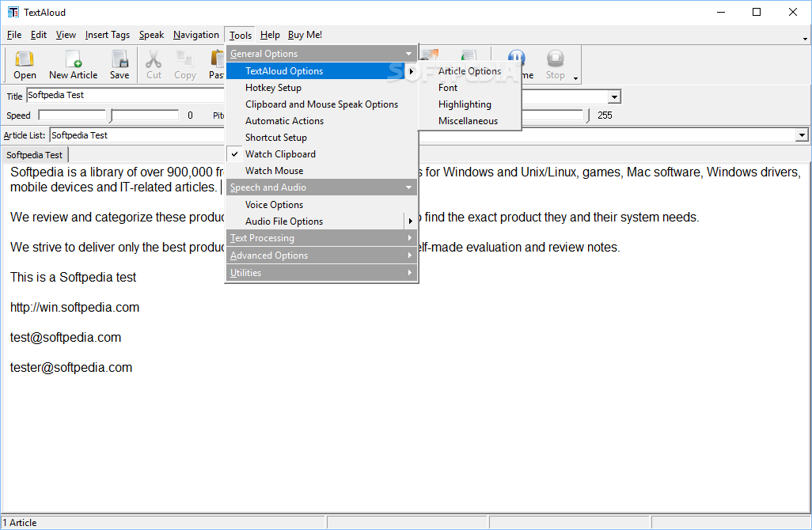812x530 pixels.
Task: Open the View menu
Action: 66,35
